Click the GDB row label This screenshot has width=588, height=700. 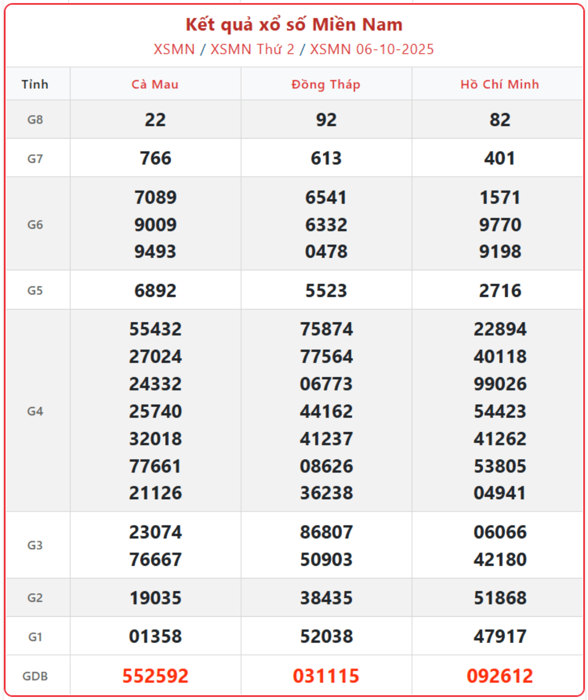[35, 676]
